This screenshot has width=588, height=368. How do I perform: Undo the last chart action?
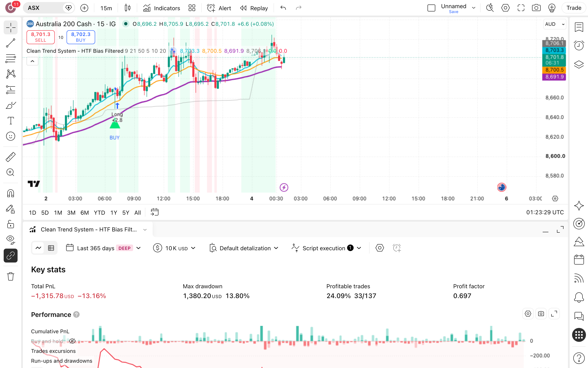click(x=283, y=8)
